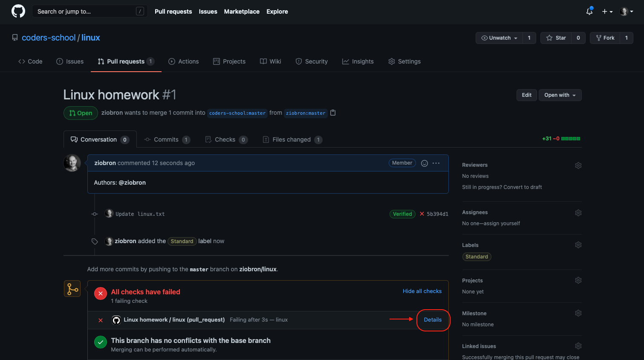
Task: Open the Standard label in sidebar
Action: coord(477,257)
